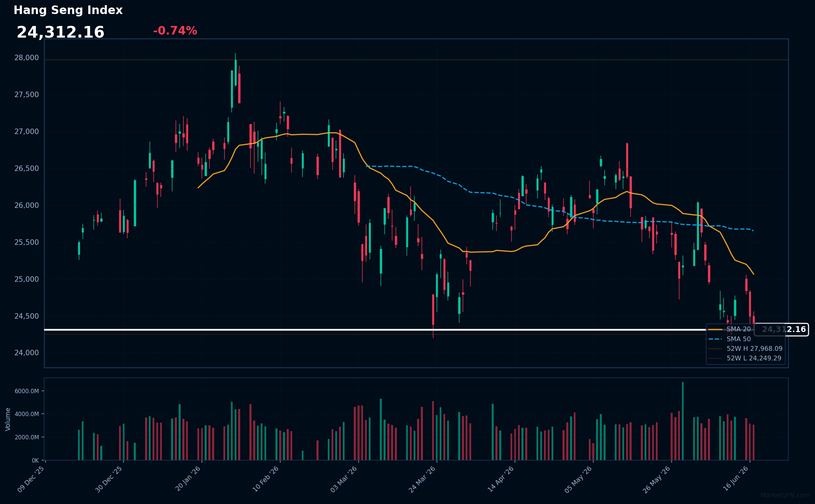Click the 28,000 price axis label
The width and height of the screenshot is (815, 504).
click(x=27, y=58)
